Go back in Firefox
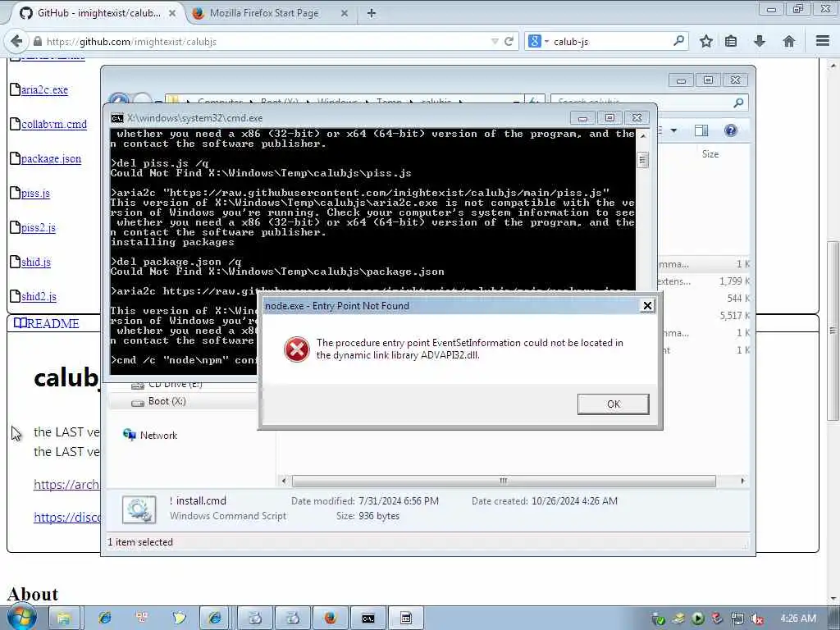Screen dimensions: 840x630 (16, 41)
